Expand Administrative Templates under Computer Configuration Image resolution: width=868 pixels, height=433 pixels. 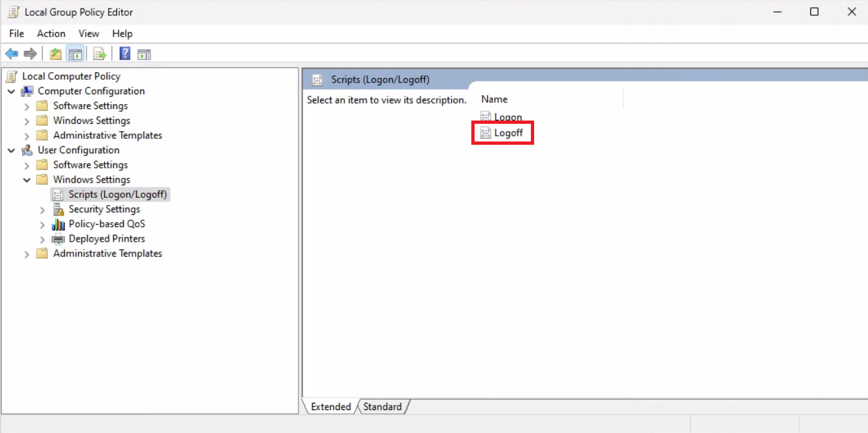pyautogui.click(x=27, y=136)
